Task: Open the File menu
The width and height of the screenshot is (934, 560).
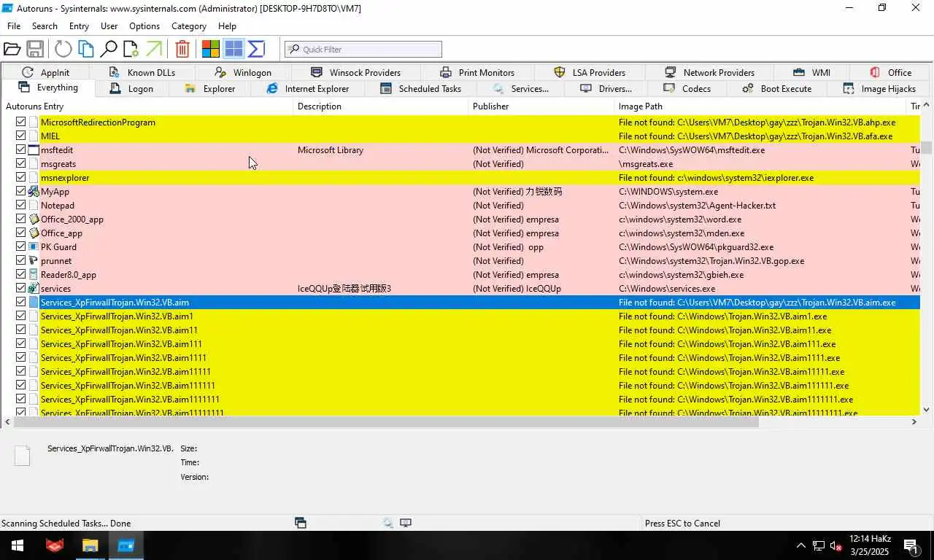Action: (14, 26)
